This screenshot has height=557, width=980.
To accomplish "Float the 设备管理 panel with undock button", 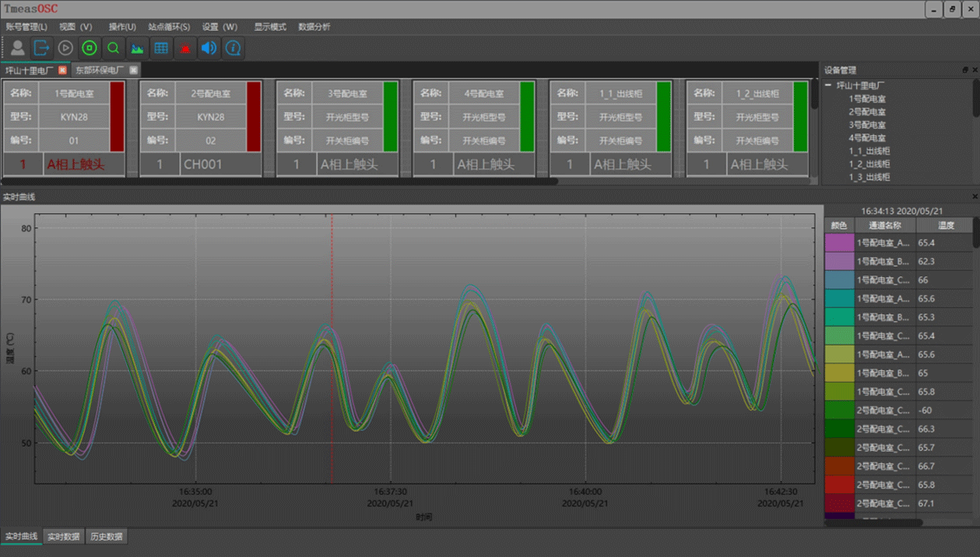I will [x=965, y=70].
